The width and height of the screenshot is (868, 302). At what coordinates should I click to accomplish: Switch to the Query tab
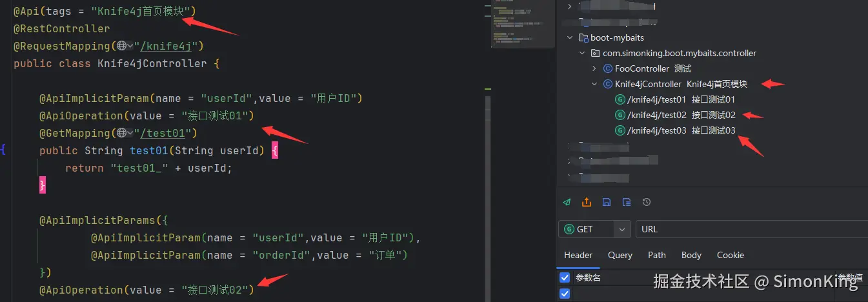(620, 255)
